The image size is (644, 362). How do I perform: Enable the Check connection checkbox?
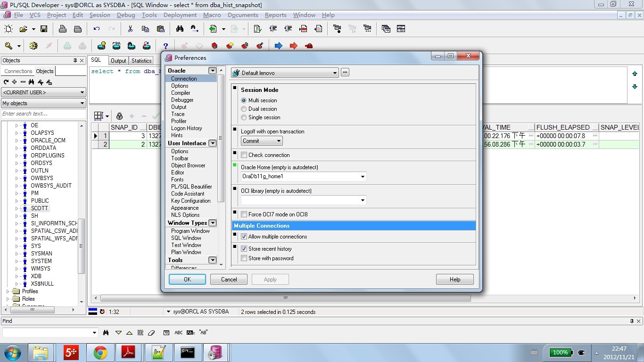pos(244,155)
